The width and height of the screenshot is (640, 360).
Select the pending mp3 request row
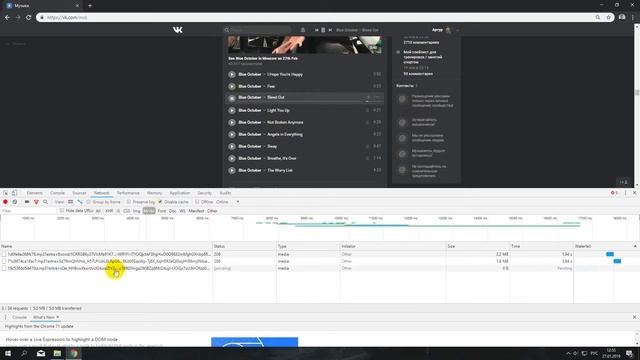coord(286,268)
